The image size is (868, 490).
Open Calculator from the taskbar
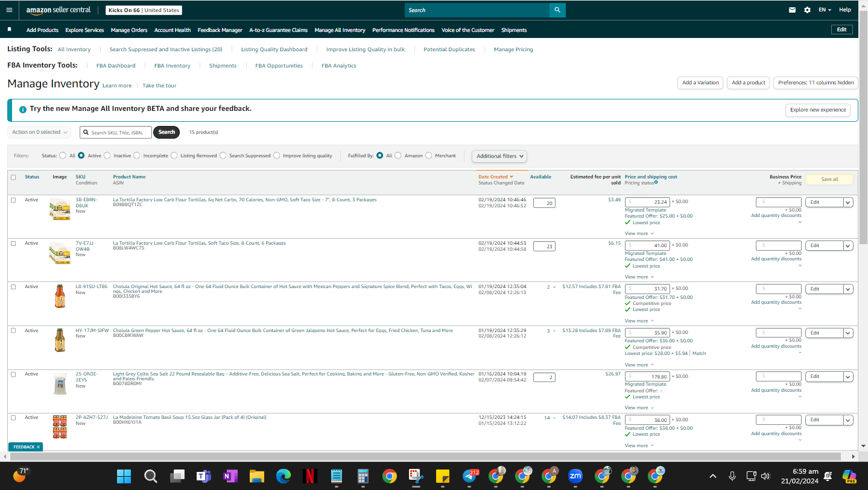(363, 476)
